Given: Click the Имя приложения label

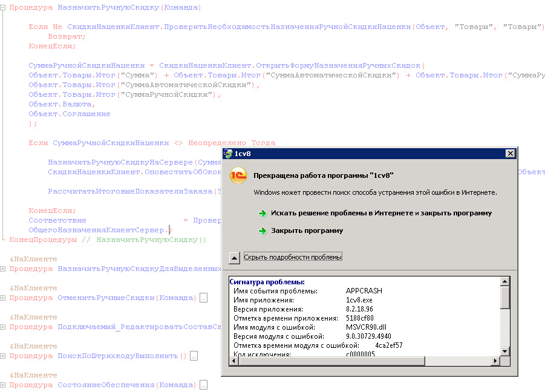Looking at the screenshot, I should point(264,300).
